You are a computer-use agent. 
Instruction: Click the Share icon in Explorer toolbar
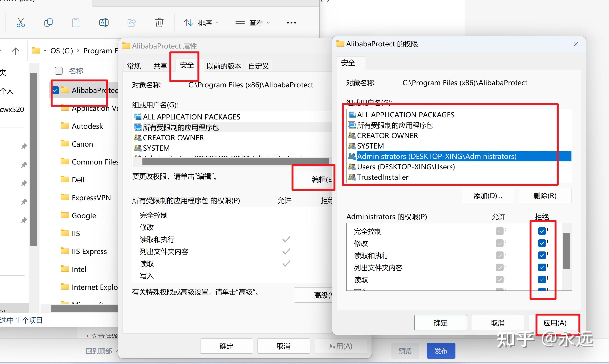point(132,23)
